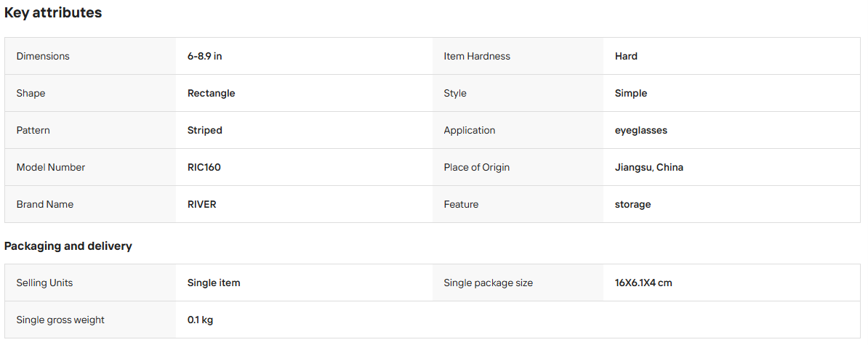
Task: Select the Single item selling units value
Action: (214, 283)
